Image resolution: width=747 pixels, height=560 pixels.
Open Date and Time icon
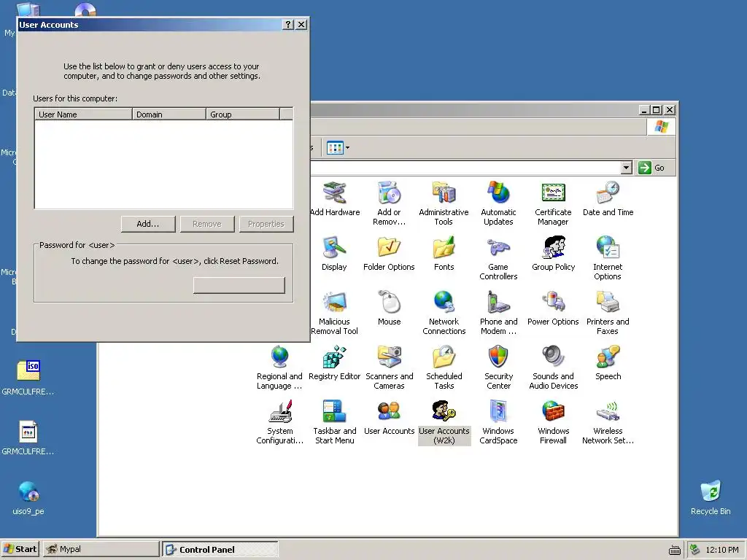point(608,192)
